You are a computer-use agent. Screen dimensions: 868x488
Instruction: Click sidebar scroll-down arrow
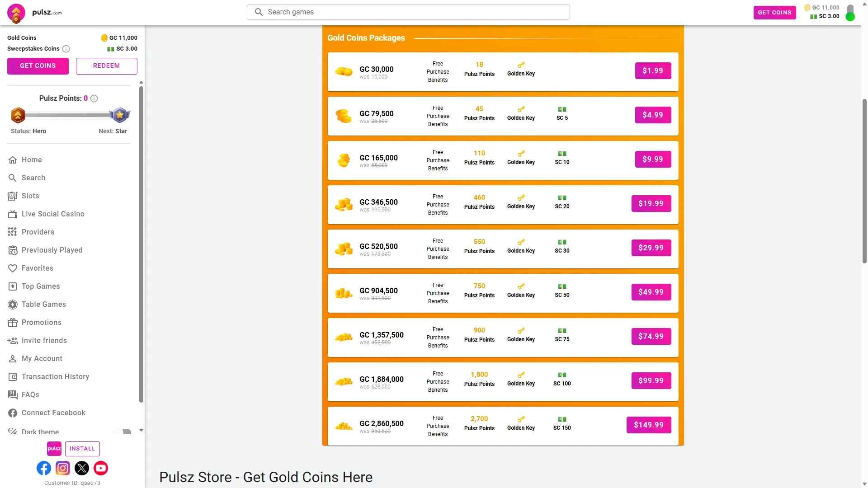click(141, 431)
